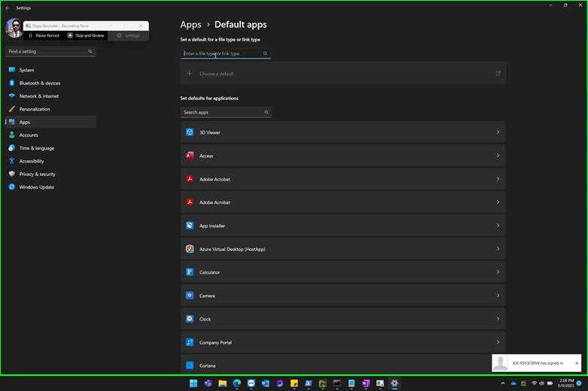Screen dimensions: 588x391
Task: Click the user profile picture
Action: coord(14,29)
